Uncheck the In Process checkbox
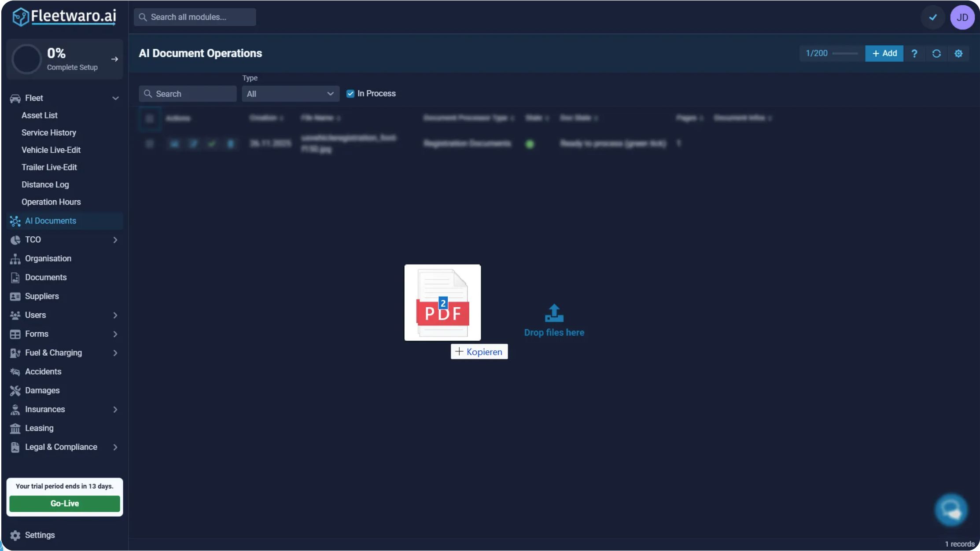 coord(350,94)
